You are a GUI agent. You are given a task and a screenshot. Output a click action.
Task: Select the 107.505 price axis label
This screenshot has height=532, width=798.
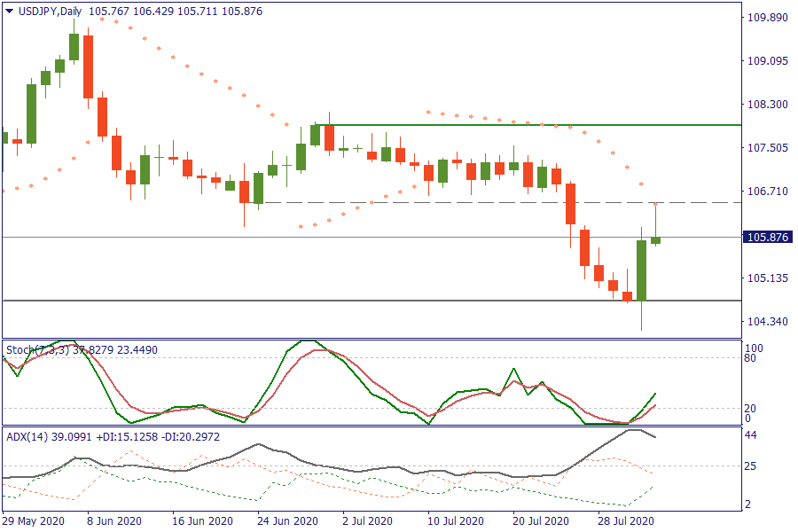point(768,148)
